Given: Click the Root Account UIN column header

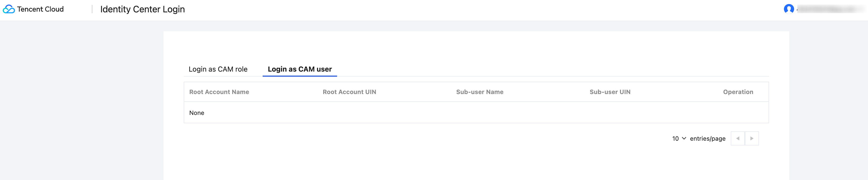Looking at the screenshot, I should 349,92.
